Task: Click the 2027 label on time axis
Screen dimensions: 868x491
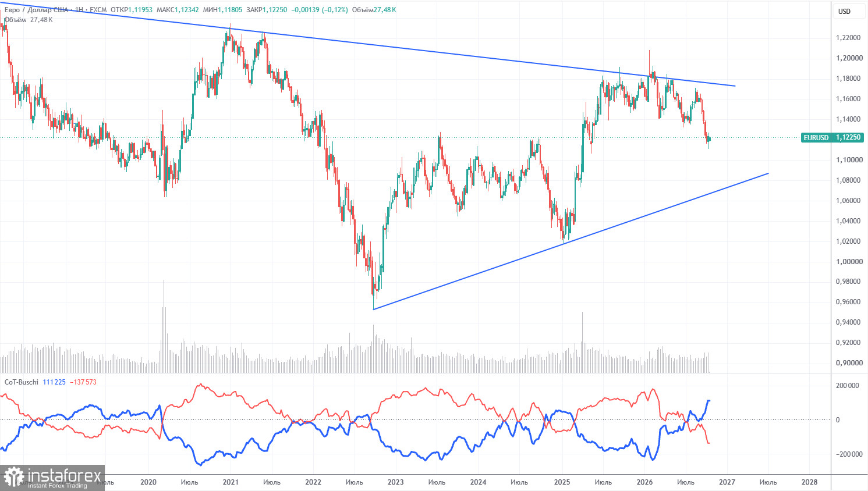Action: 727,482
